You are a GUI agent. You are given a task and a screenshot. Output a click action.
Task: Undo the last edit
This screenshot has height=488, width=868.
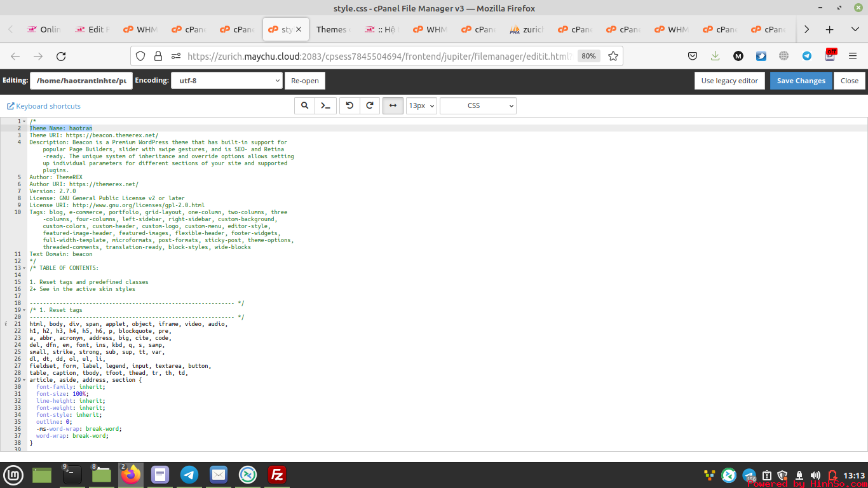coord(349,105)
